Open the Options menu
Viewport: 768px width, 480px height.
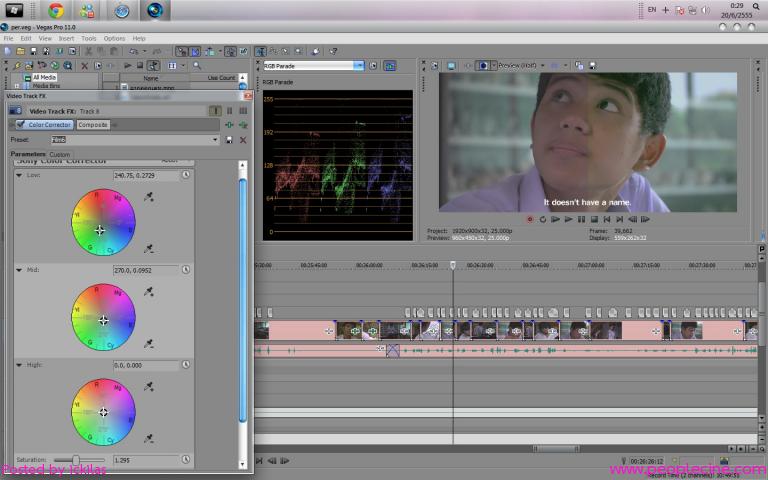pyautogui.click(x=115, y=38)
